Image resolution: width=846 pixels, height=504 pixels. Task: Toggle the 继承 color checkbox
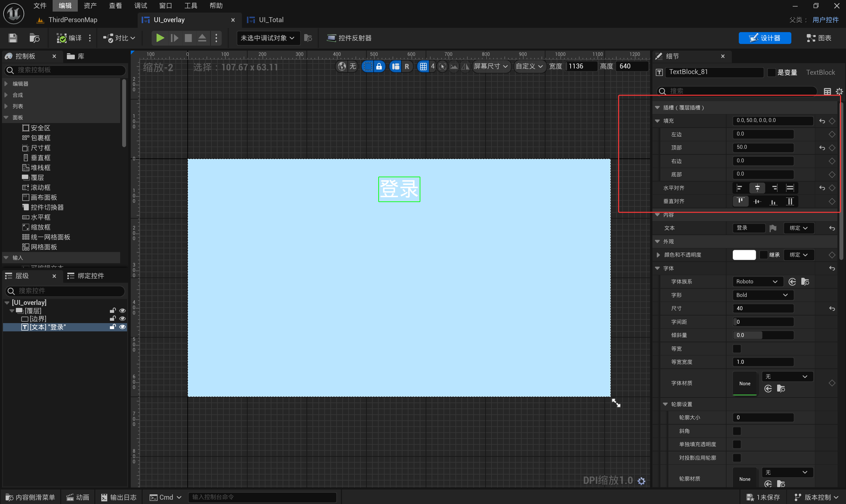coord(763,255)
